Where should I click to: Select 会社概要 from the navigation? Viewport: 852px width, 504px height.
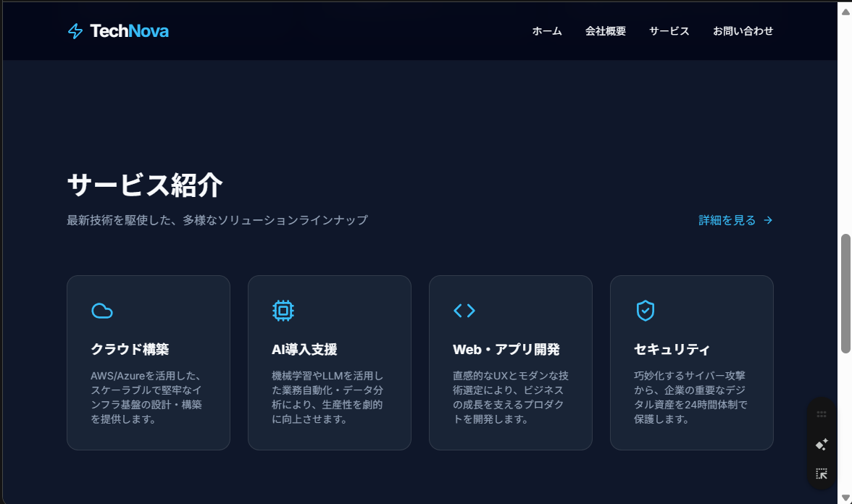tap(605, 31)
